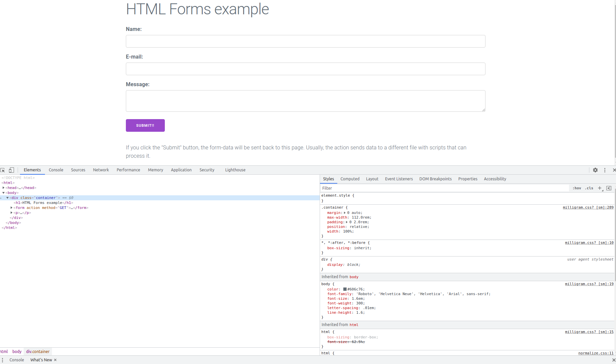The image size is (616, 364).
Task: Click the DOCTYPE html line
Action: click(18, 178)
